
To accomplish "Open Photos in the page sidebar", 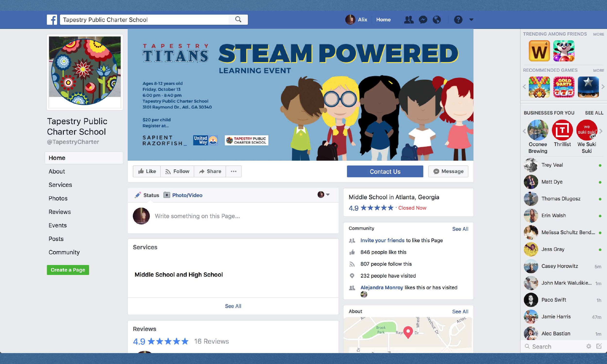I will click(58, 199).
